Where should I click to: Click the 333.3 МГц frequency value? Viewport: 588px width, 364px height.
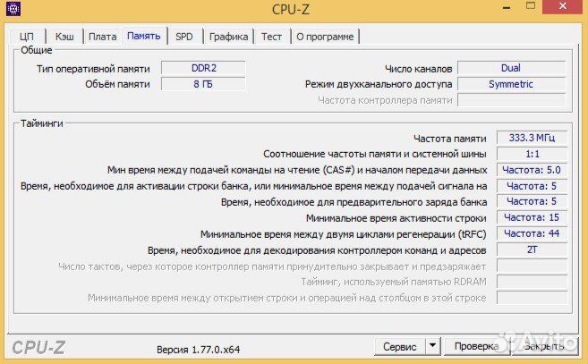coord(532,138)
